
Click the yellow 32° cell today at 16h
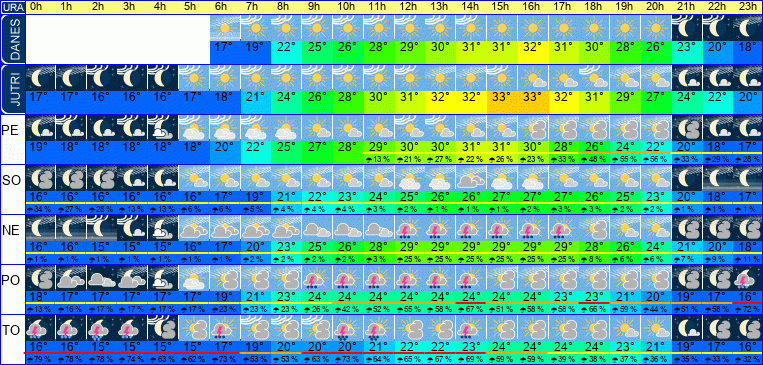(x=532, y=47)
